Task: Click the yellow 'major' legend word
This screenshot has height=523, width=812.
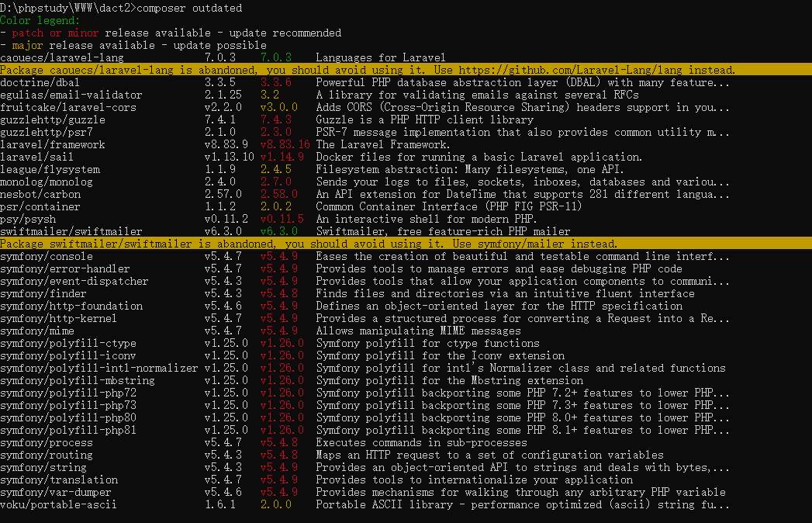Action: point(27,45)
